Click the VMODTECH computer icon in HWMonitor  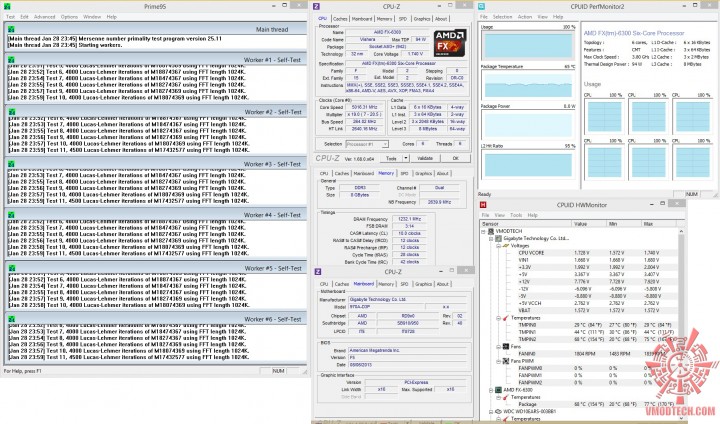[491, 231]
